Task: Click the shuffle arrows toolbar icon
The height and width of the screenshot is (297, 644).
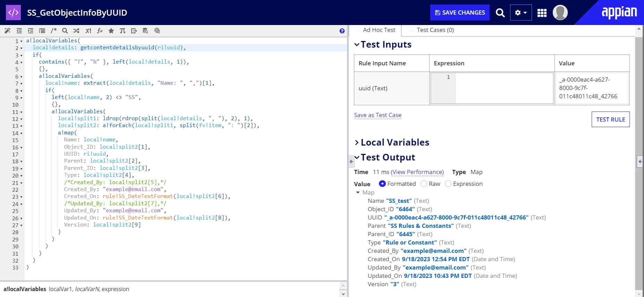Action: (x=76, y=31)
